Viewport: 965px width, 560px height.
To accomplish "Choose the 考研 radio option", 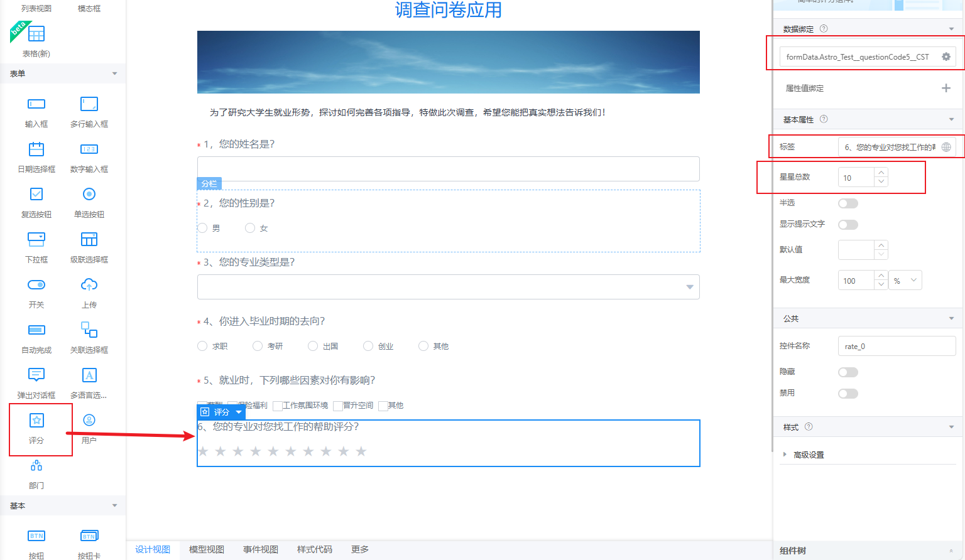I will pyautogui.click(x=258, y=346).
